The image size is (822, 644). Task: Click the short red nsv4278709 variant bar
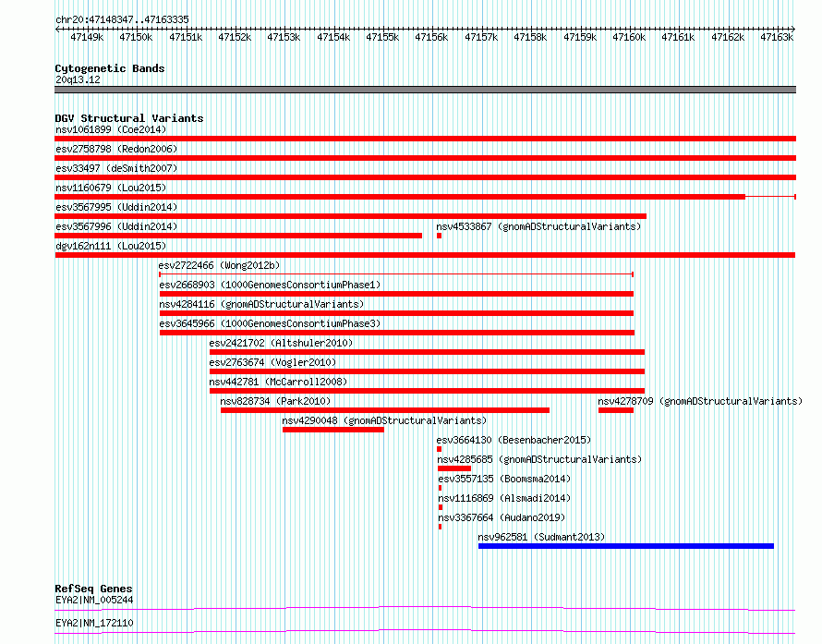coord(615,410)
